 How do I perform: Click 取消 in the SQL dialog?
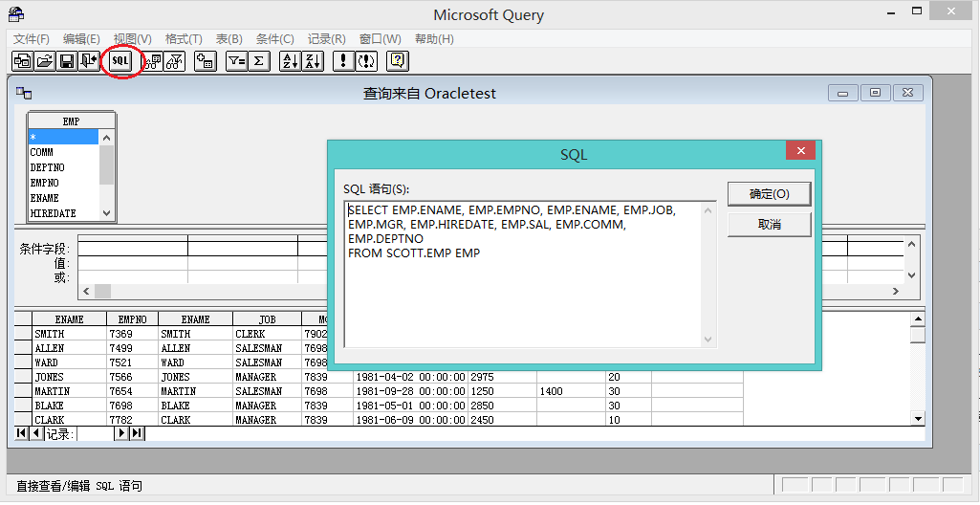[x=770, y=225]
